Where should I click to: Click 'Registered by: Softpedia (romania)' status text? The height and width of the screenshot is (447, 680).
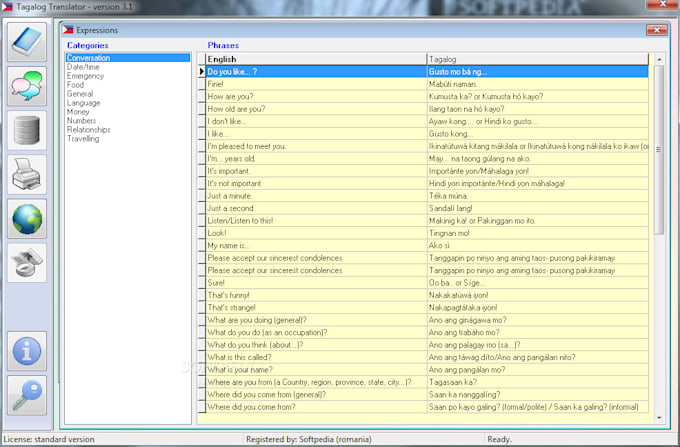click(x=309, y=439)
